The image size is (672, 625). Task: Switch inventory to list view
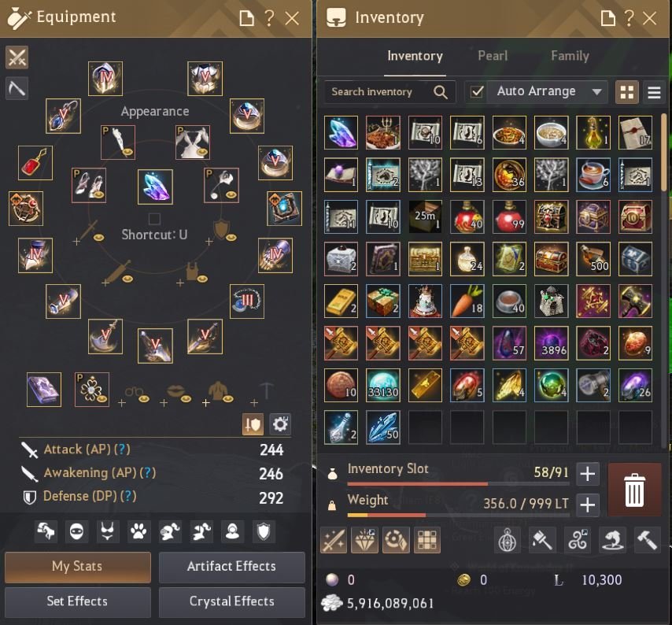(x=654, y=92)
